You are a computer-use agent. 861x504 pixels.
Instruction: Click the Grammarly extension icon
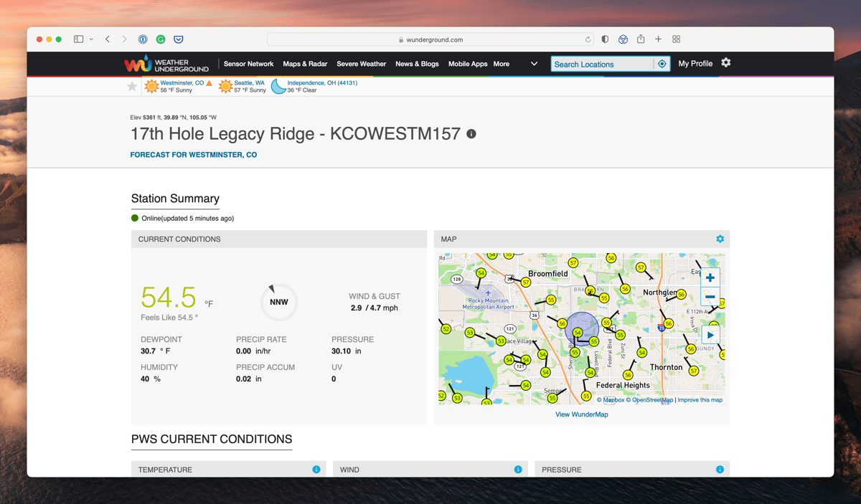pos(161,39)
